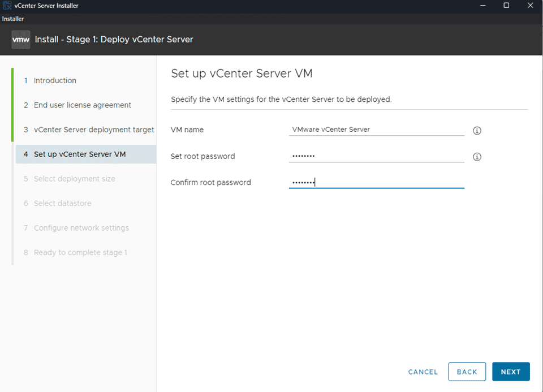543x392 pixels.
Task: Click the CANCEL link
Action: tap(423, 372)
